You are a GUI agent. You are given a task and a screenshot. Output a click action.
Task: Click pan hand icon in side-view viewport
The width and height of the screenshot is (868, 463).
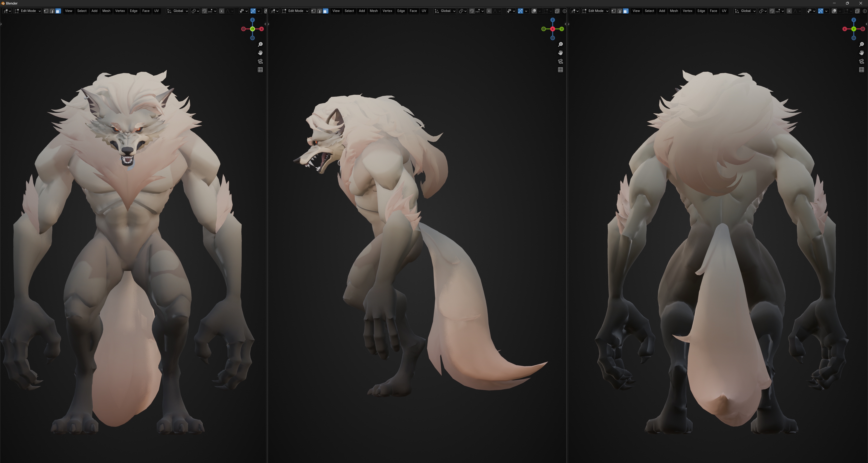coord(560,53)
